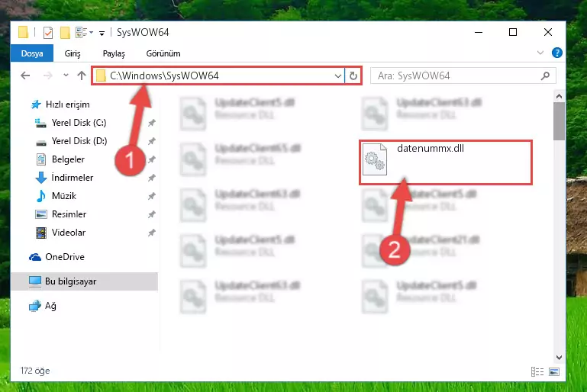Click the 172 öğe status text
The image size is (587, 392).
35,371
